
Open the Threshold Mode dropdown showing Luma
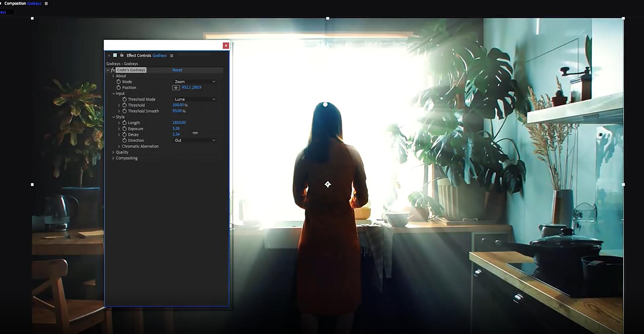[195, 99]
